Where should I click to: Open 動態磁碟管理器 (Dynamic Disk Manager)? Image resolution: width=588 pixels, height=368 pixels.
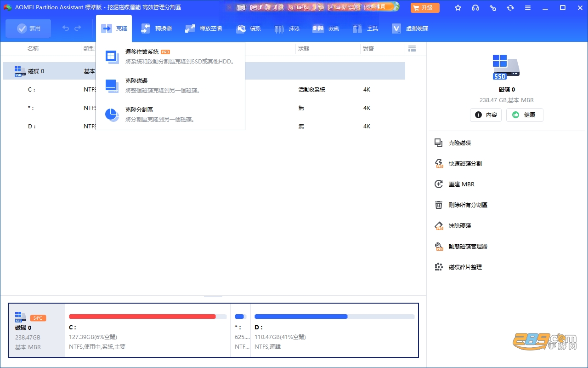tap(468, 247)
